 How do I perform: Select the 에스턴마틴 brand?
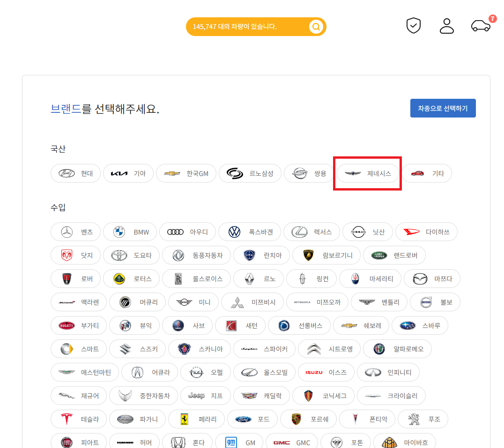pos(84,373)
